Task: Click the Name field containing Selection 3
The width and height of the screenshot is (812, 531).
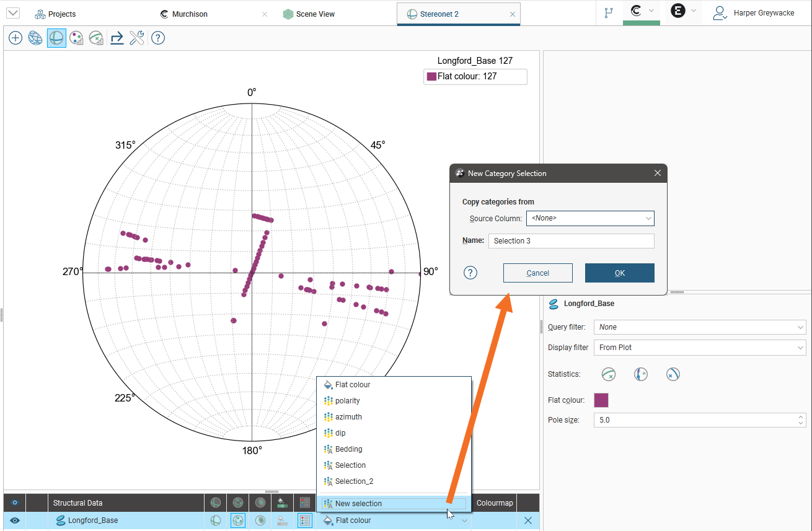Action: click(571, 241)
